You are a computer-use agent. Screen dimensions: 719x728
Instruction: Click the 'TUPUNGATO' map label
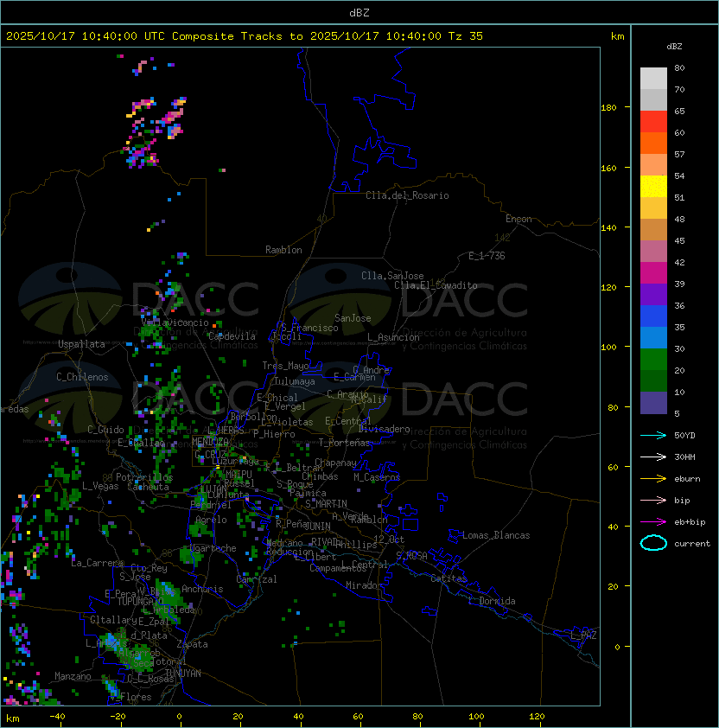(140, 602)
